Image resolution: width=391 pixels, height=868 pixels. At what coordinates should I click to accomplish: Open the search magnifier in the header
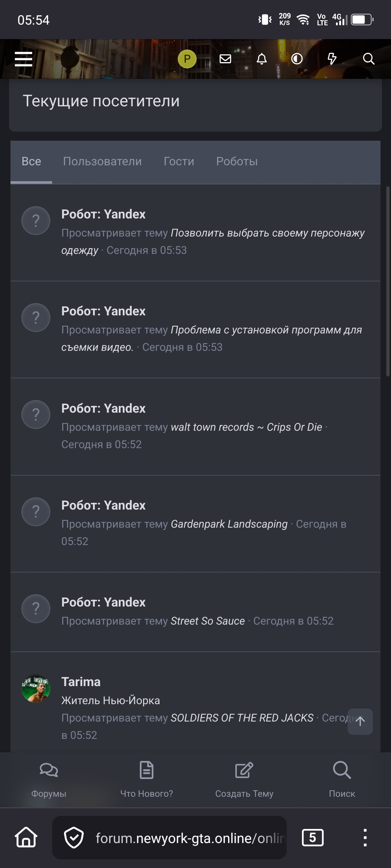369,59
